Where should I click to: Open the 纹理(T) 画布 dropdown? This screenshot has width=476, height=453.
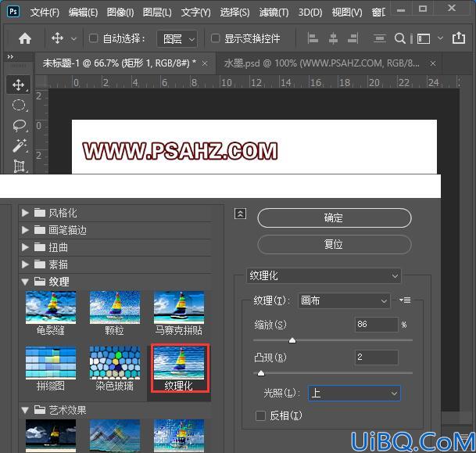[344, 300]
